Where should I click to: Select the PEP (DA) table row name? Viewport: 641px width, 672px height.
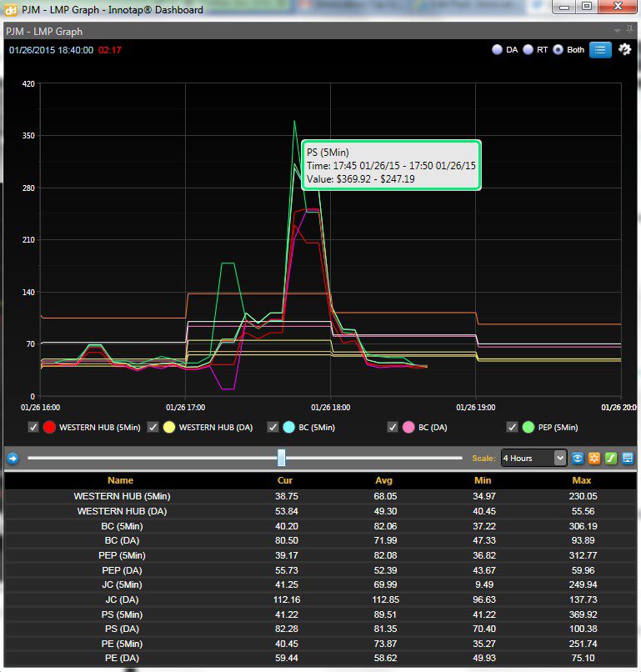123,570
